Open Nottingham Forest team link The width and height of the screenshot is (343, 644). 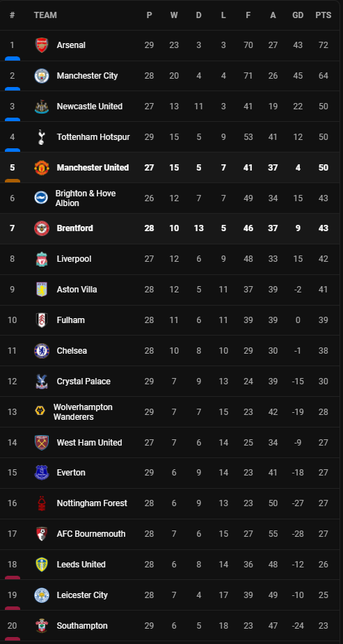pos(92,503)
